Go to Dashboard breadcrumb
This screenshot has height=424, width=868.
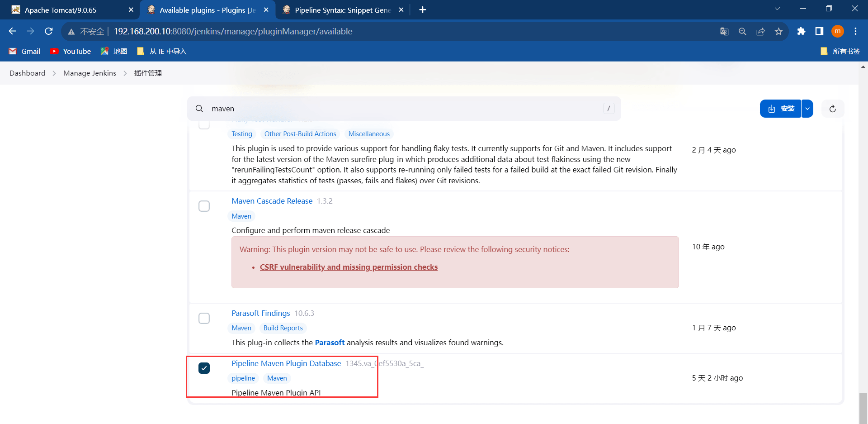click(28, 73)
